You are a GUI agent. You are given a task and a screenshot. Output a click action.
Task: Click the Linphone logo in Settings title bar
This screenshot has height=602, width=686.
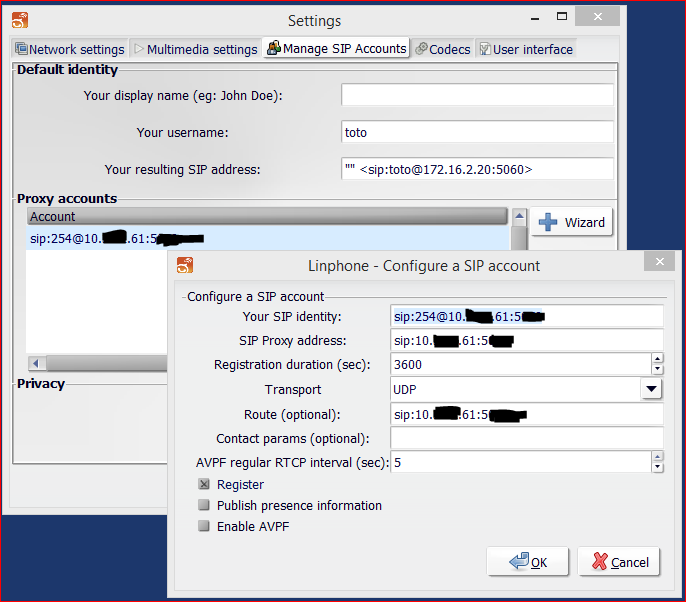[x=20, y=20]
